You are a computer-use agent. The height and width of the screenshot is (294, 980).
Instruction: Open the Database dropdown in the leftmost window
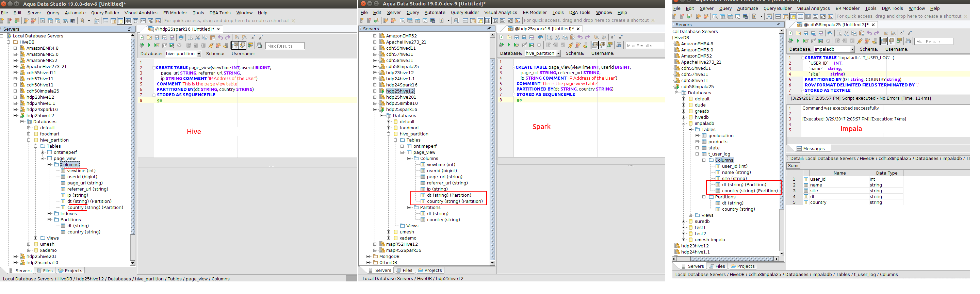pos(199,54)
